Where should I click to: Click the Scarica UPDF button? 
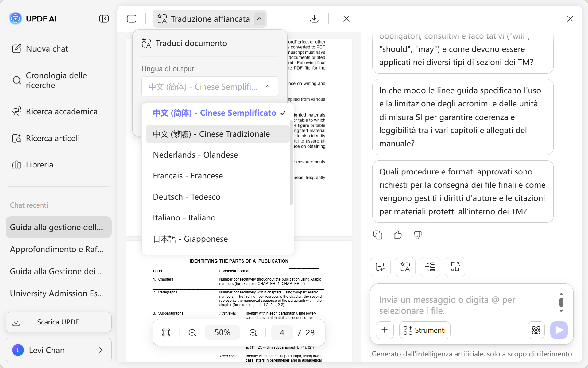tap(58, 322)
